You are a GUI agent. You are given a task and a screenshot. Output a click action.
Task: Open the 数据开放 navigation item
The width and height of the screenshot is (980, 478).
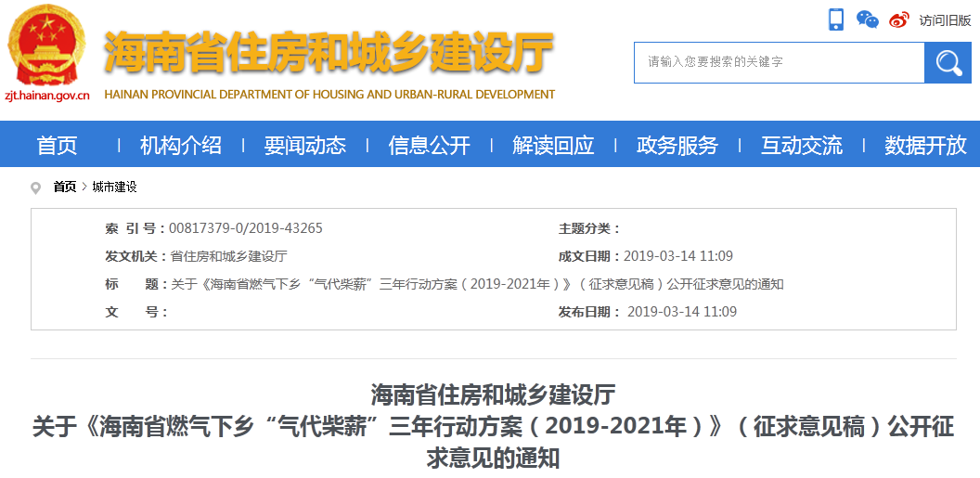(x=925, y=145)
